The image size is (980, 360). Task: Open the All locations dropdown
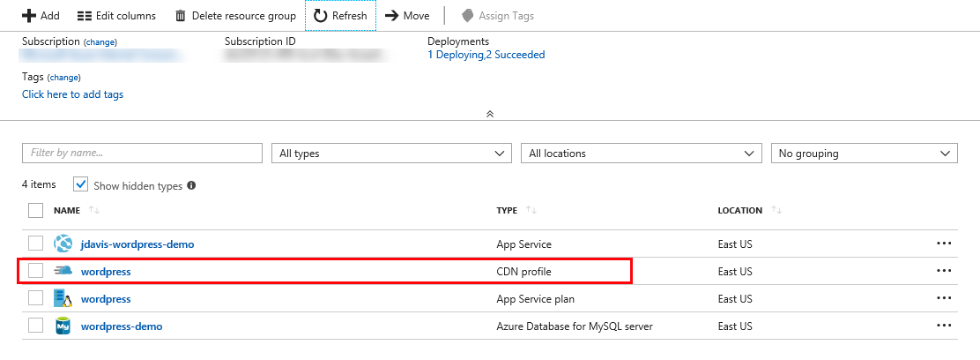click(642, 153)
